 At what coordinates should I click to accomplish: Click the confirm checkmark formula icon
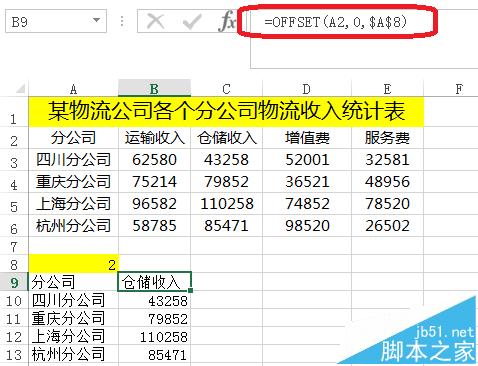coord(192,22)
